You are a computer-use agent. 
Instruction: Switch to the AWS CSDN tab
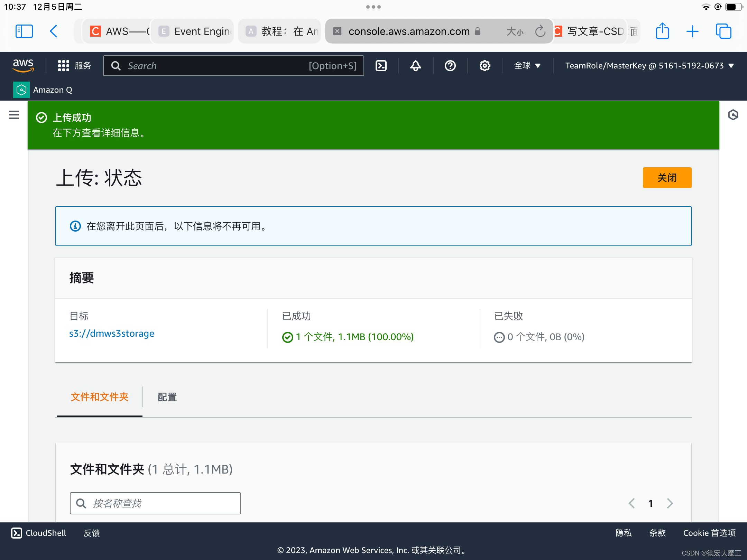(x=117, y=31)
